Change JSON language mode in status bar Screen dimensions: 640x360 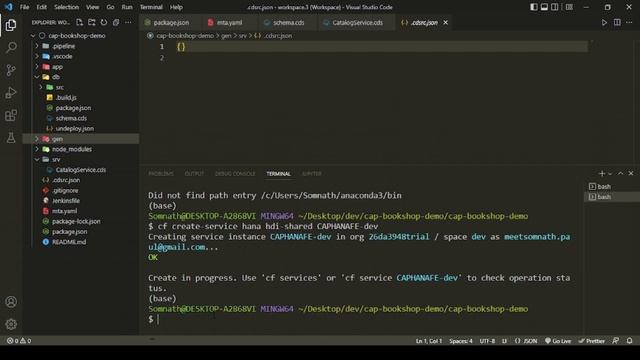tap(526, 340)
